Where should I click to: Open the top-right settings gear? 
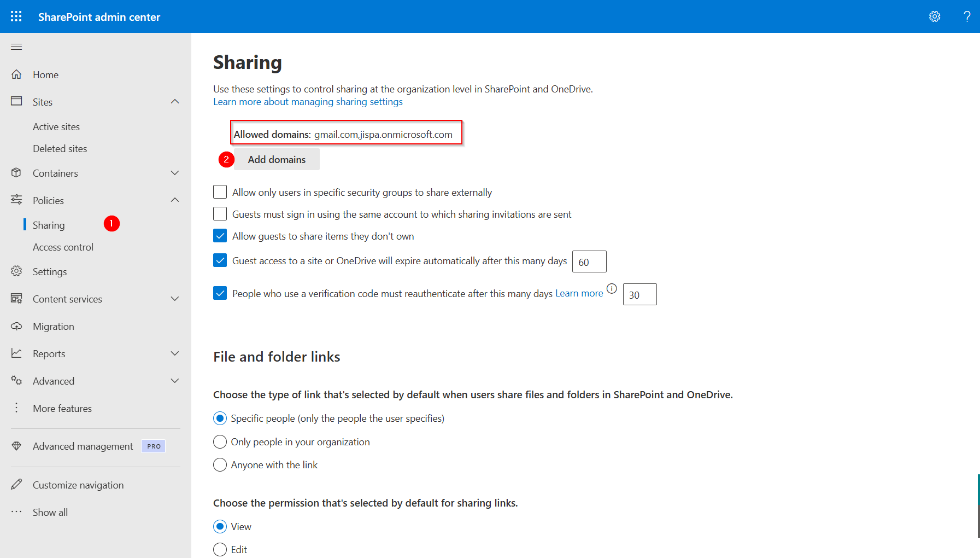935,16
